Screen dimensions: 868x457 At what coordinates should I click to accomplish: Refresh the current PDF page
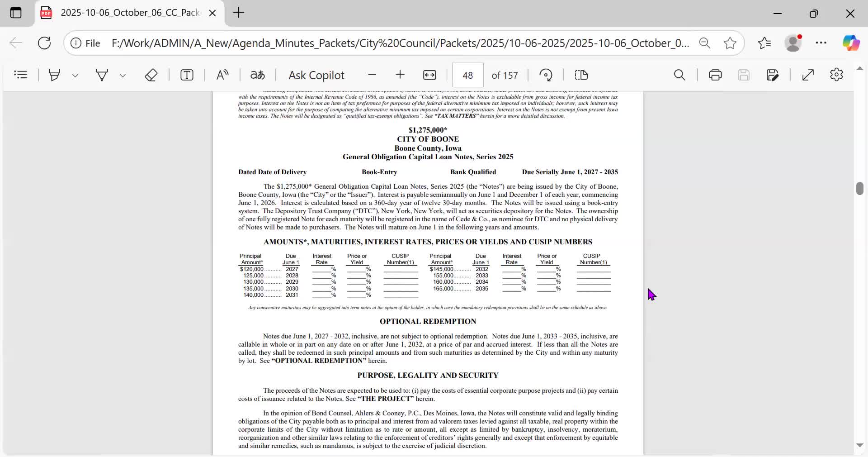(44, 43)
